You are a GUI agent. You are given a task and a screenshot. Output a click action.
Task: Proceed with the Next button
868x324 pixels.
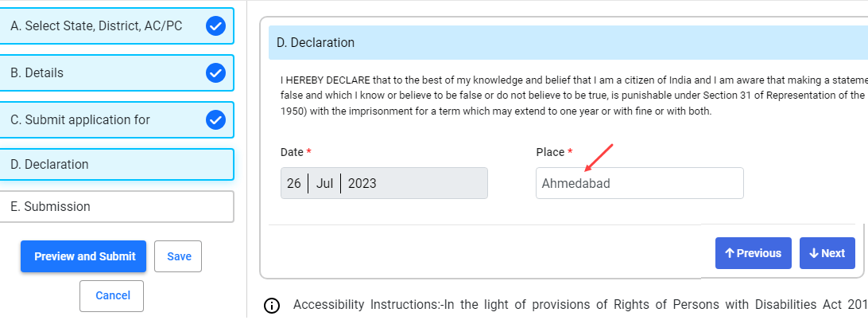[x=827, y=253]
